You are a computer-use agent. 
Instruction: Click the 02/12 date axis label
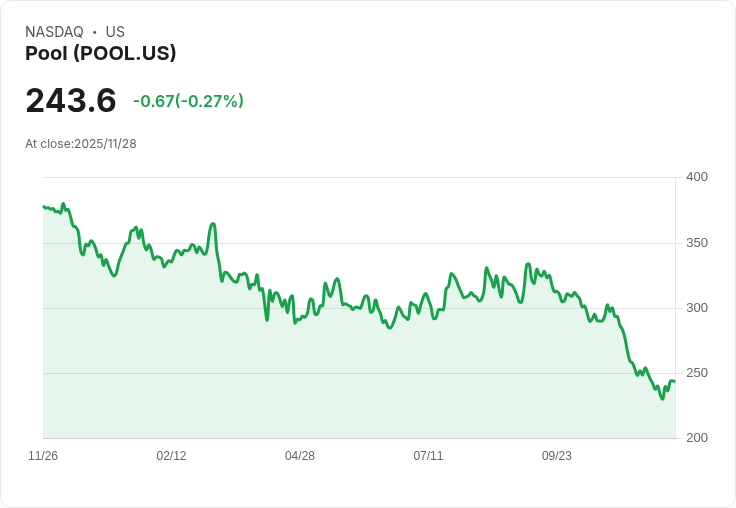pyautogui.click(x=171, y=456)
